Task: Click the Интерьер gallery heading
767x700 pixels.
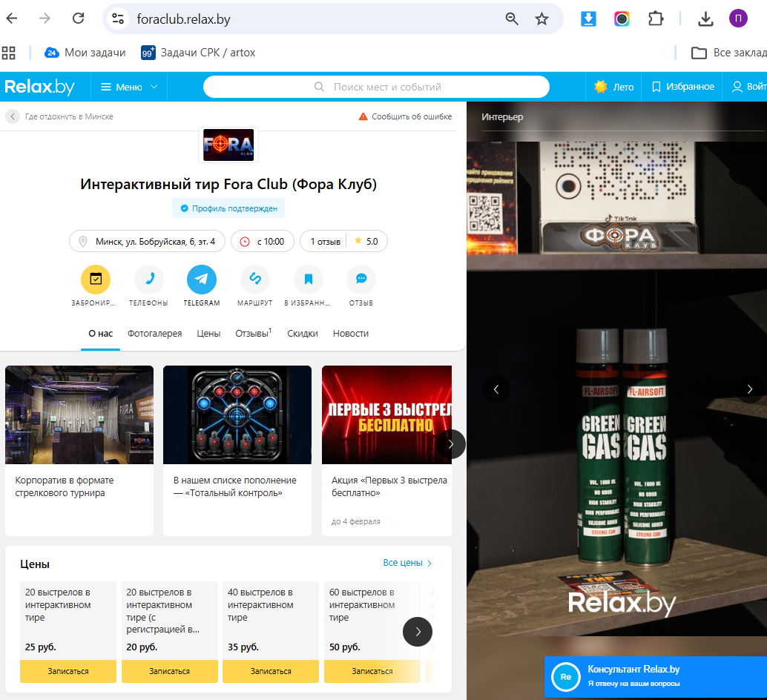Action: point(502,117)
